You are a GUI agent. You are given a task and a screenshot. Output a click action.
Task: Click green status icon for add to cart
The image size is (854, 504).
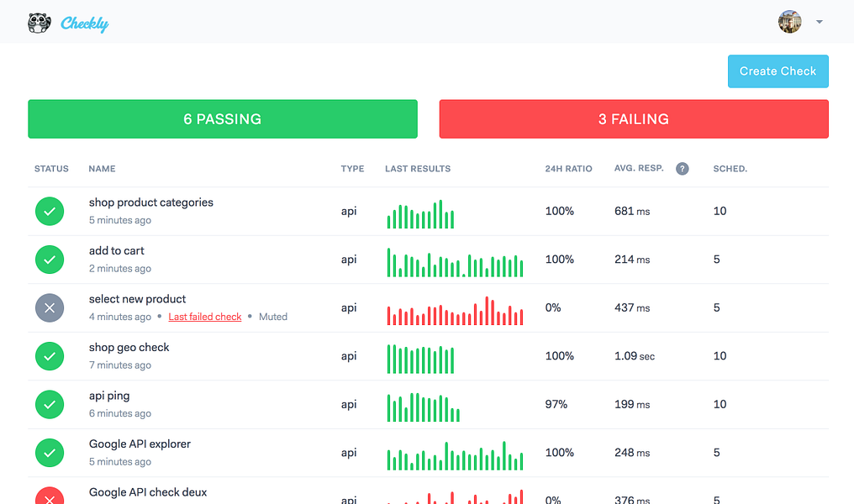[x=50, y=260]
